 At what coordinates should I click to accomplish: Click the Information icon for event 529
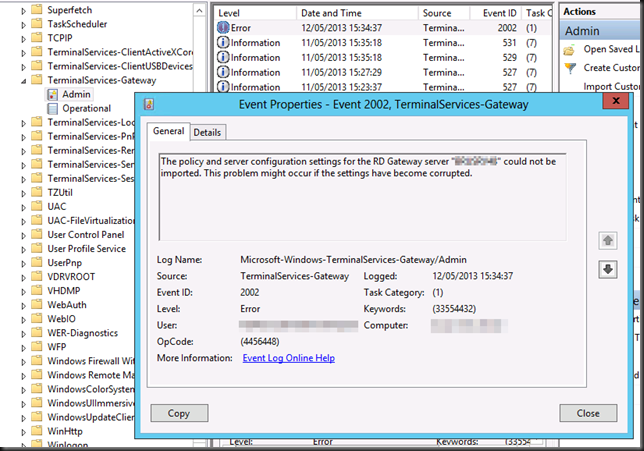pyautogui.click(x=223, y=58)
